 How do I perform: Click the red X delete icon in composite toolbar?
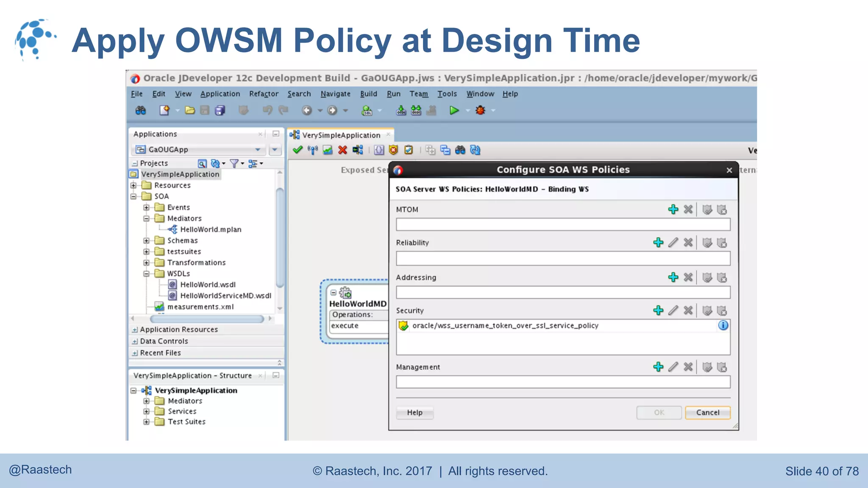click(342, 150)
